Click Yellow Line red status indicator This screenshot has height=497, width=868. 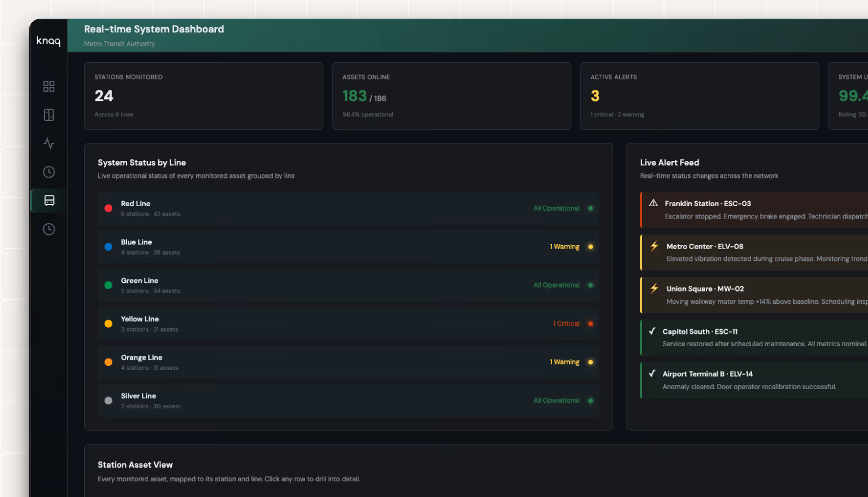(591, 324)
